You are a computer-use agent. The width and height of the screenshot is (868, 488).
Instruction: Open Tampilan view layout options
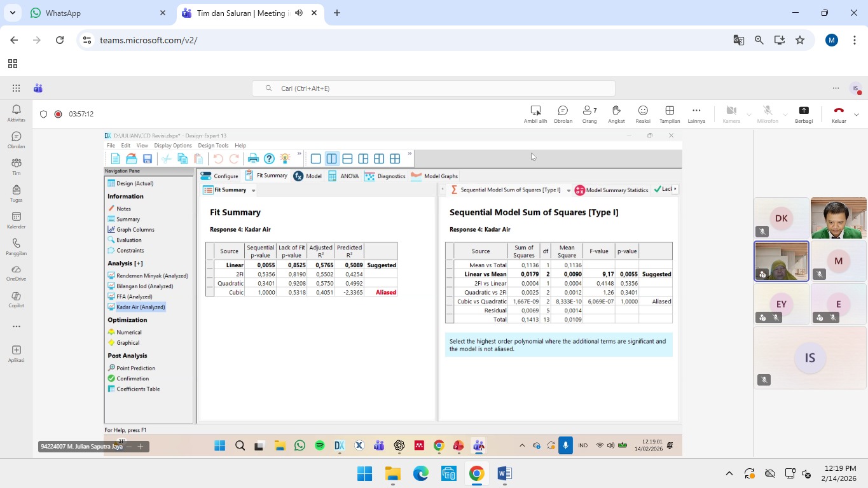(x=670, y=113)
